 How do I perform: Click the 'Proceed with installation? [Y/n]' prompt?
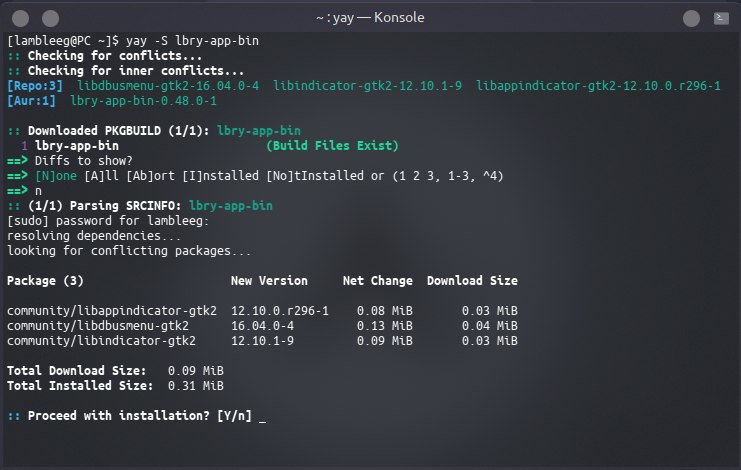coord(139,416)
